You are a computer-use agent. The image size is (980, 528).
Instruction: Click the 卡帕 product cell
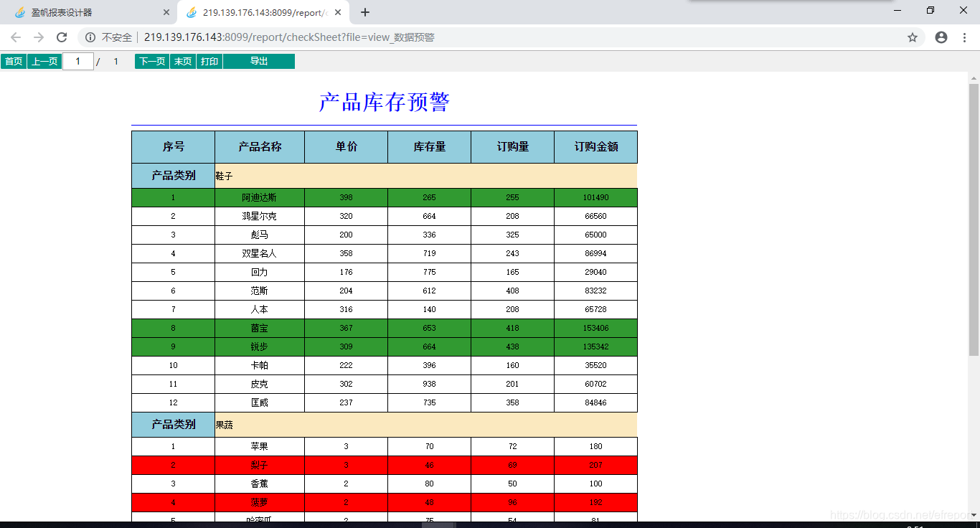point(260,365)
